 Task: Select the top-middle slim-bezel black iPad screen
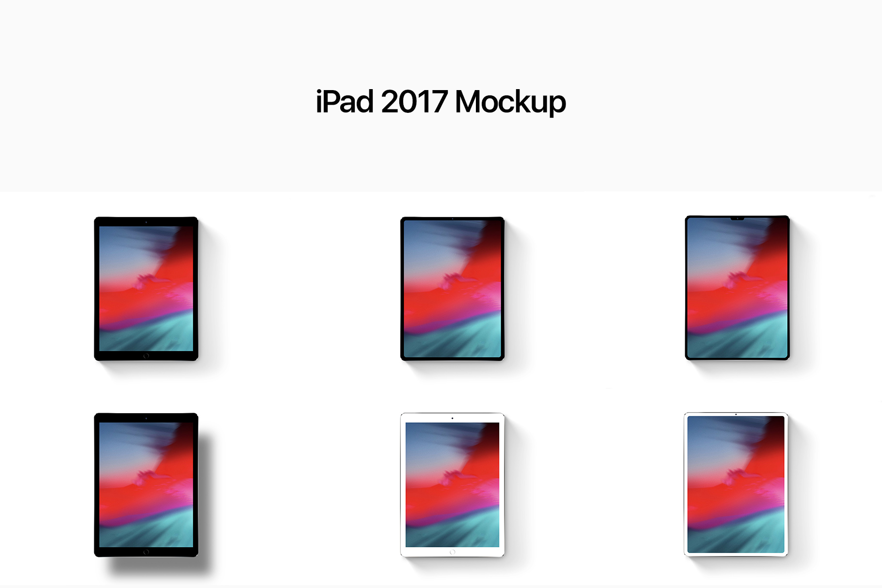click(452, 289)
